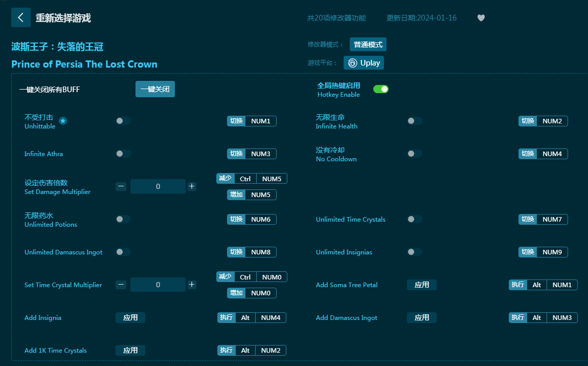Enable the Unhittable toggle
Image resolution: width=588 pixels, height=366 pixels.
[x=123, y=121]
